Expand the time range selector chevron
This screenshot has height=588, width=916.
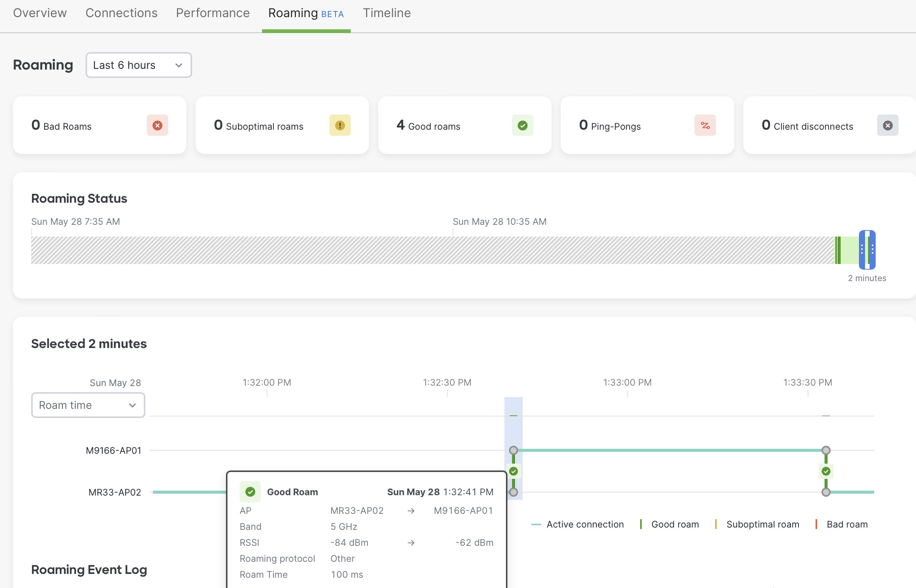tap(178, 65)
